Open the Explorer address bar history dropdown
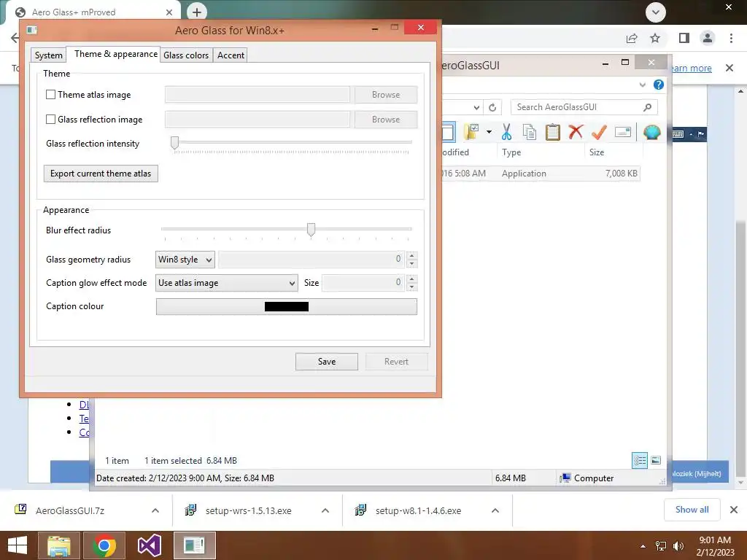The image size is (747, 560). coord(476,108)
